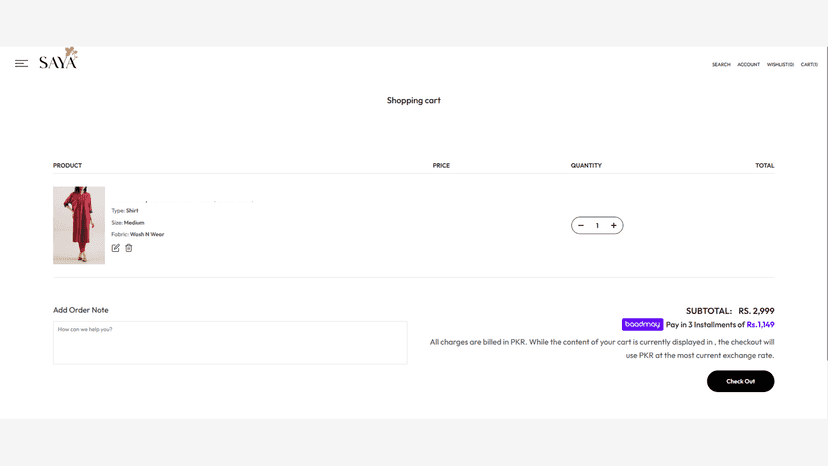The width and height of the screenshot is (828, 466).
Task: Click the baadmay installment badge
Action: pyautogui.click(x=642, y=324)
